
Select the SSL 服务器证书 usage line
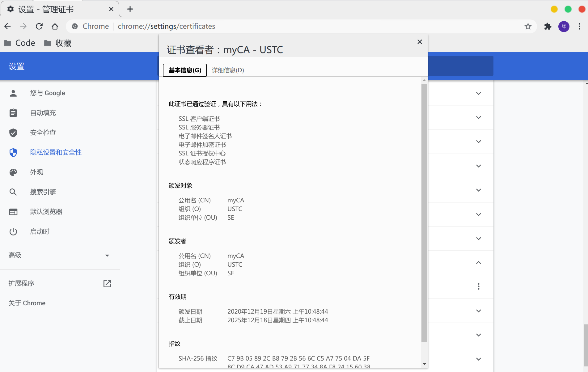(x=199, y=128)
